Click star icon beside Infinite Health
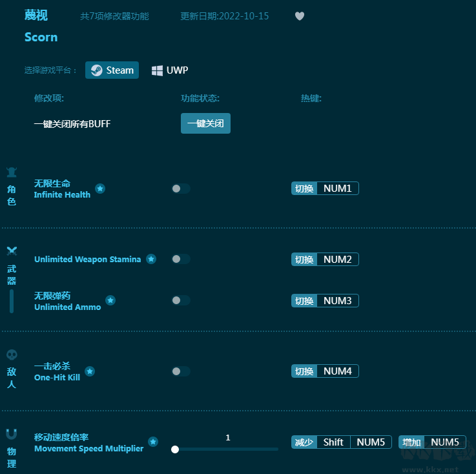Viewport: 476px width, 474px height. (x=100, y=189)
